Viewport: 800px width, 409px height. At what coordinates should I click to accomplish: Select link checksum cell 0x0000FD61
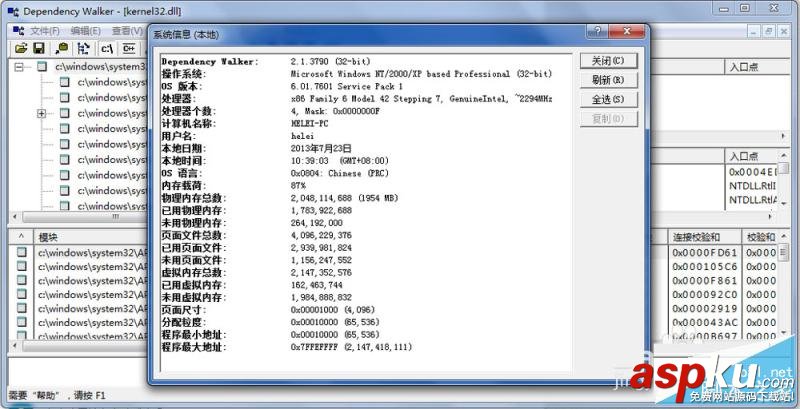tap(705, 252)
